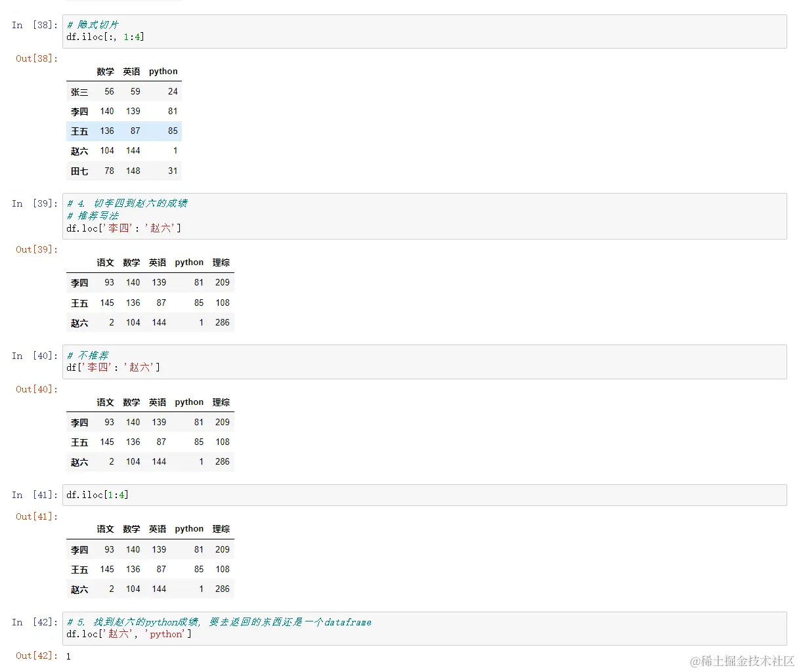
Task: Click the '李四' row label in Out[38] table
Action: (79, 112)
